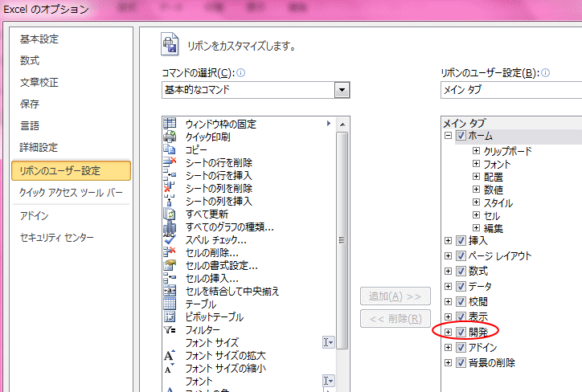Expand the フォント group node
The image size is (582, 392).
coord(476,164)
